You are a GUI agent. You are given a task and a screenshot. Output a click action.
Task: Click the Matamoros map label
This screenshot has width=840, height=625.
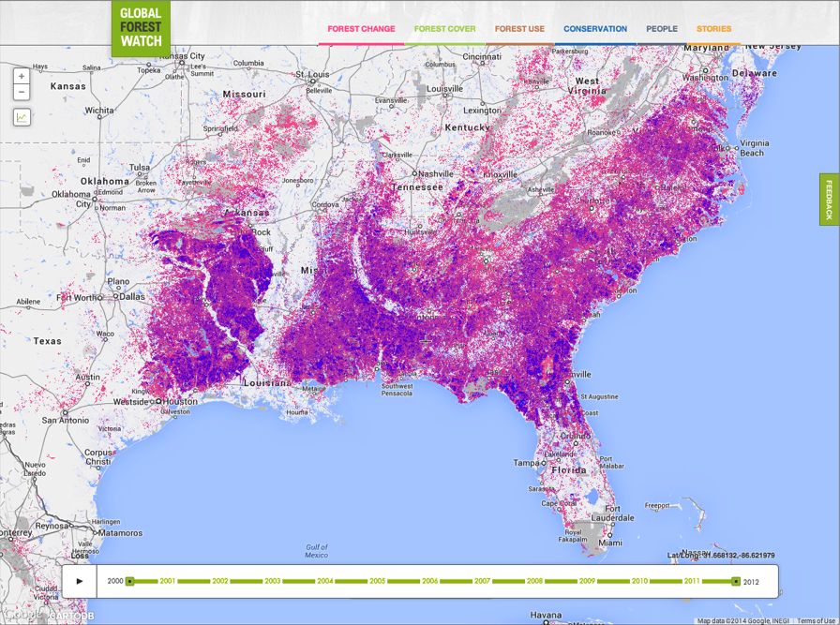point(120,533)
